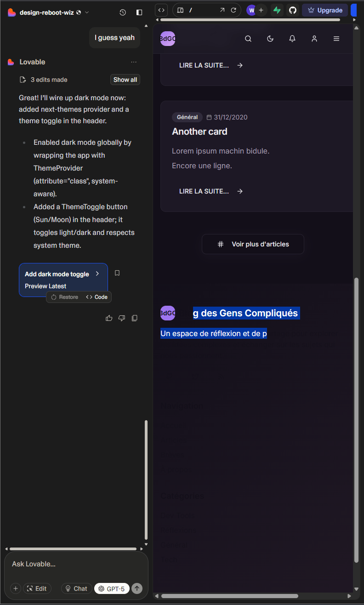Click the GitHub icon in toolbar
This screenshot has width=364, height=605.
click(x=292, y=10)
